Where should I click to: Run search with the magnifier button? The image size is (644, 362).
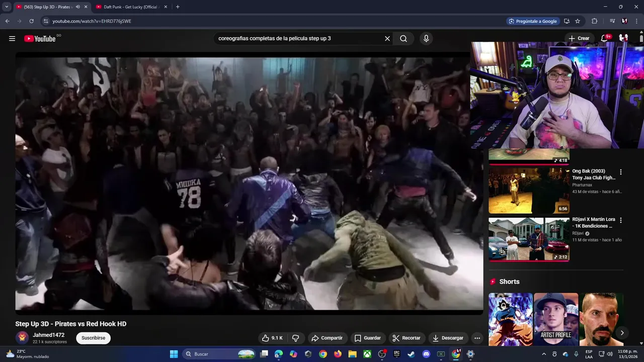click(x=404, y=38)
